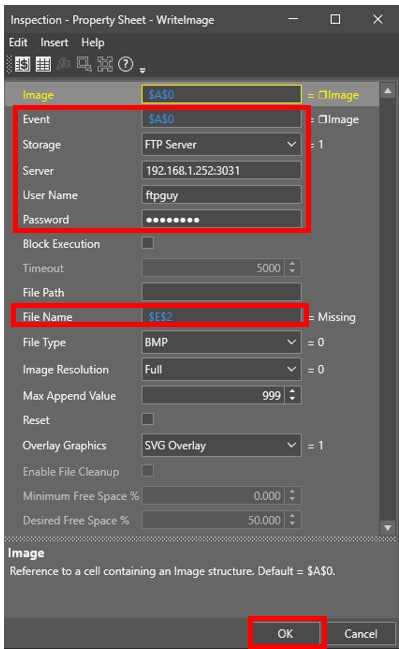Click the User Name field containing ftpguy
399x649 pixels.
[221, 195]
